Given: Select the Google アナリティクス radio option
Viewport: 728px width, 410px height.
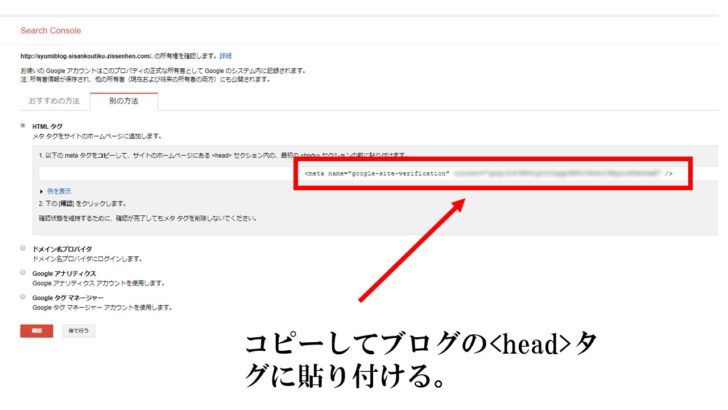Looking at the screenshot, I should click(23, 273).
